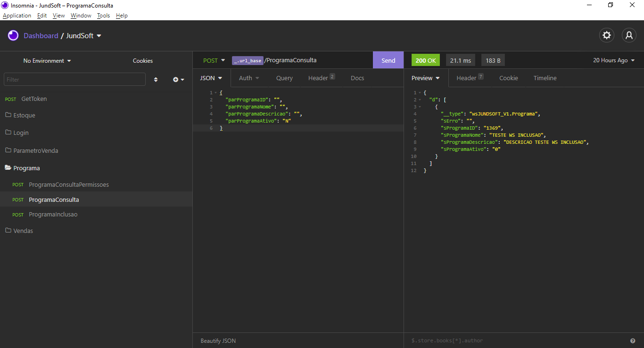This screenshot has height=348, width=644.
Task: Click "wsJUNDSOFT_V1.Programa" type value
Action: [504, 114]
